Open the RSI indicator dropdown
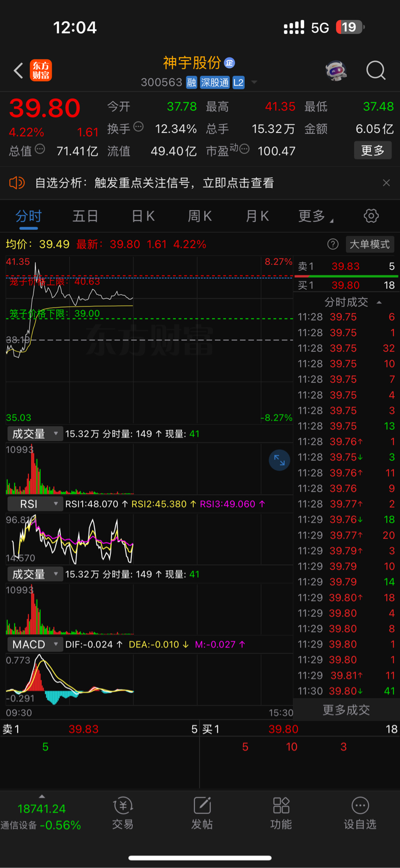 click(35, 504)
